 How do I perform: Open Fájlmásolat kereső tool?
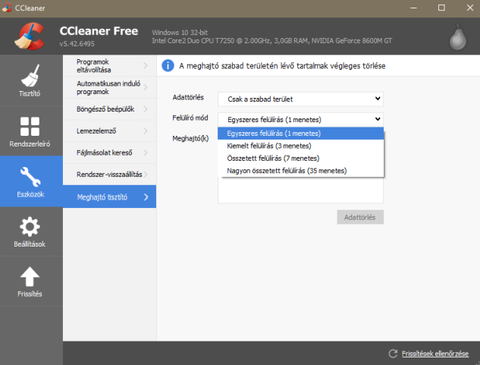[x=110, y=153]
